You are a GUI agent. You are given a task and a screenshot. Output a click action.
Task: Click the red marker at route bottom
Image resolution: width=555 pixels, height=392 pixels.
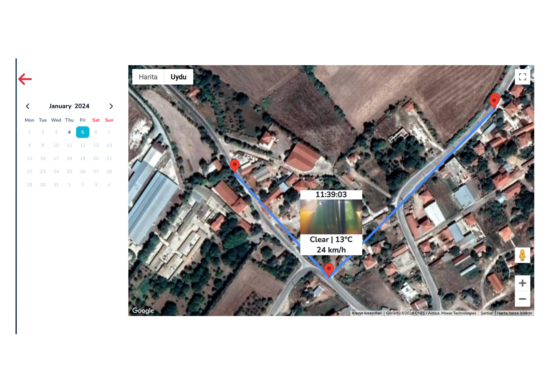(329, 269)
